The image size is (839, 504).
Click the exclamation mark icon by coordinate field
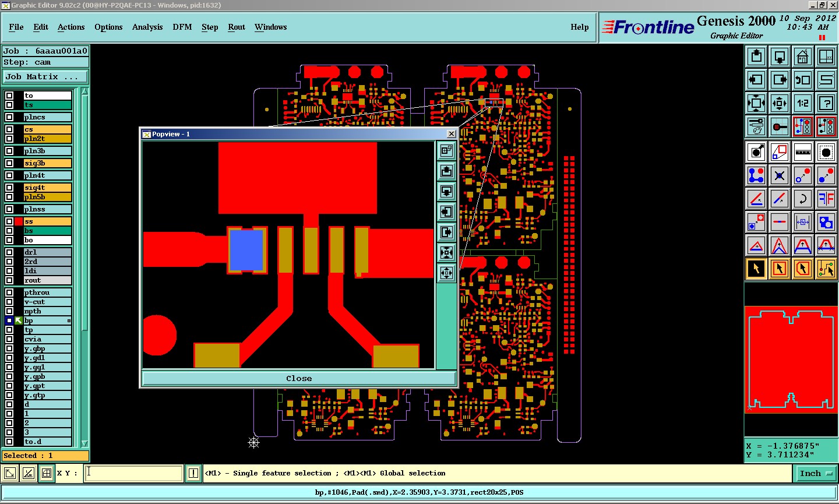[x=193, y=473]
